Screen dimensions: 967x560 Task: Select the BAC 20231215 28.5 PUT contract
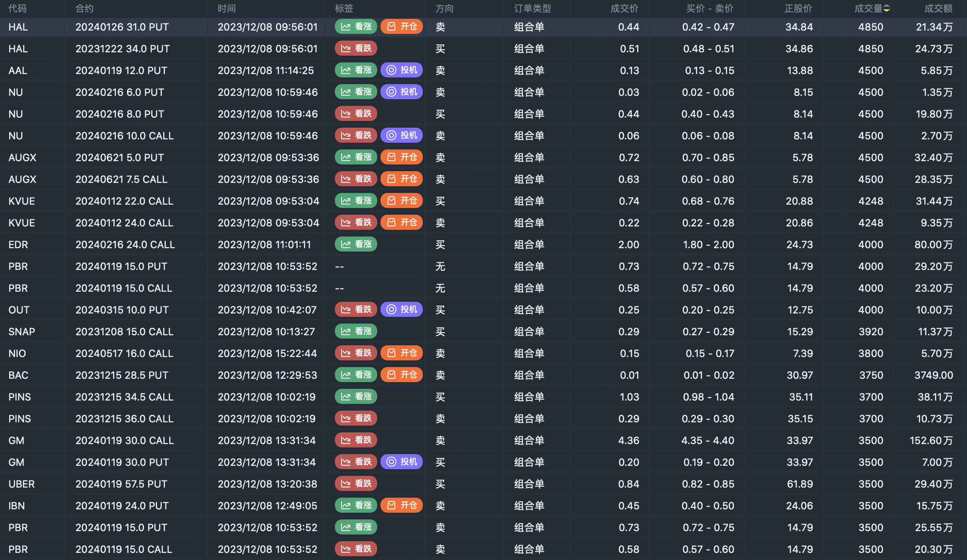[x=122, y=375]
